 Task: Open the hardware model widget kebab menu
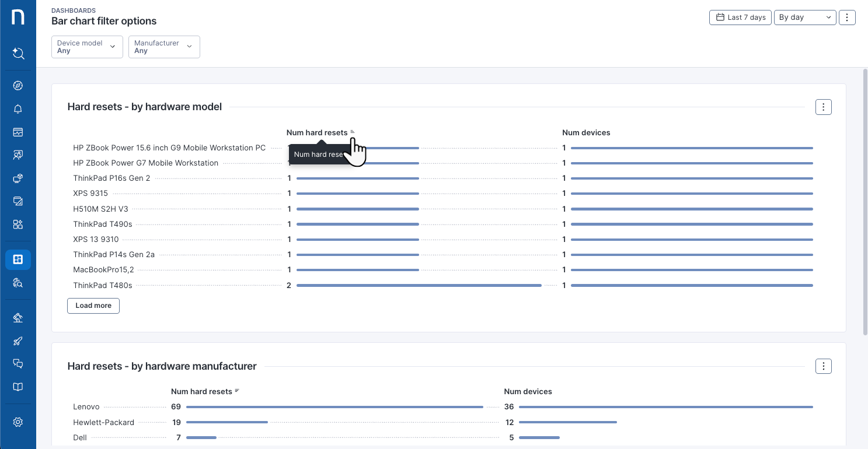823,107
